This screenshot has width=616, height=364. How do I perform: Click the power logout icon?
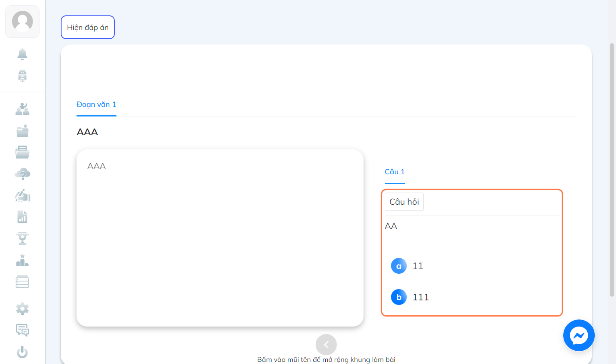[x=22, y=352]
